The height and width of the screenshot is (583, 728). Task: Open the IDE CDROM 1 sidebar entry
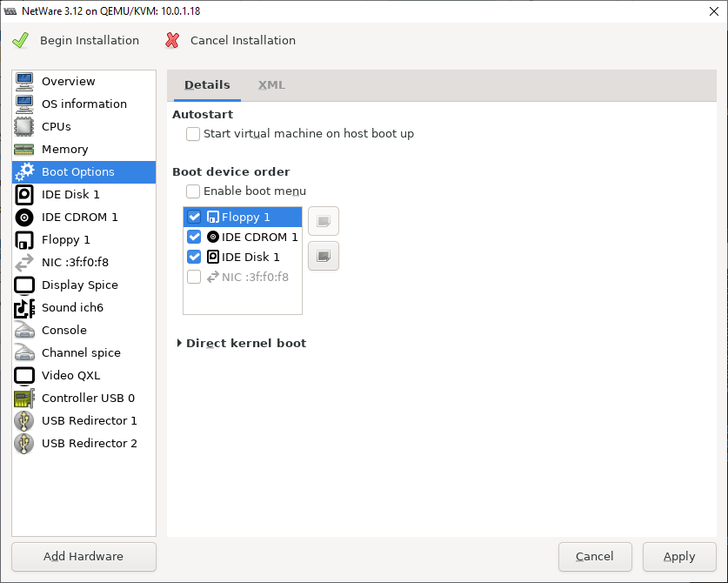pos(84,218)
